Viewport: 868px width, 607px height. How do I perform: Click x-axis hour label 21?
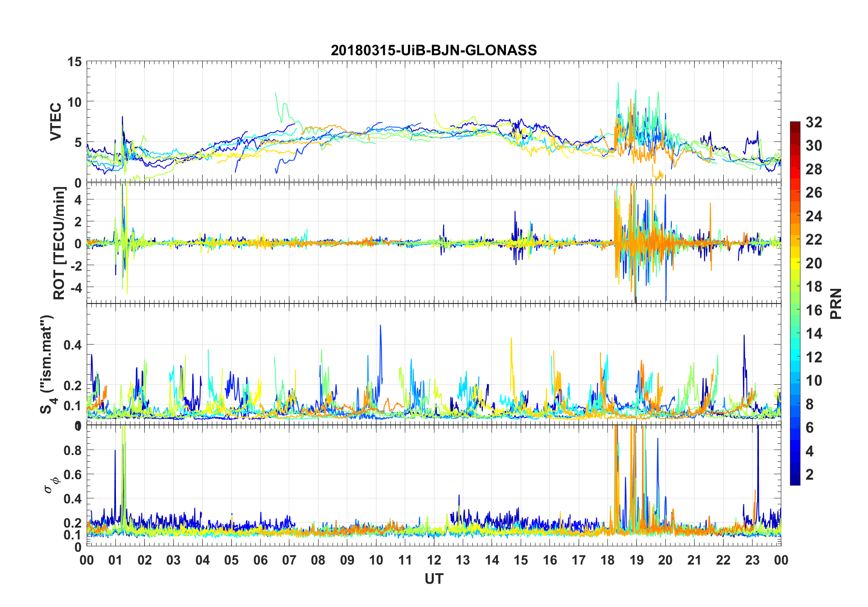tap(694, 560)
